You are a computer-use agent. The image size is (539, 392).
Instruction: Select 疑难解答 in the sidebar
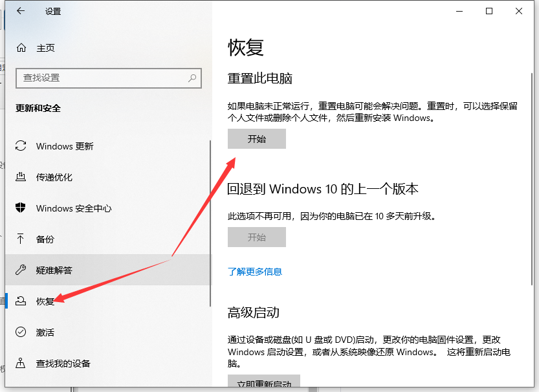(107, 270)
